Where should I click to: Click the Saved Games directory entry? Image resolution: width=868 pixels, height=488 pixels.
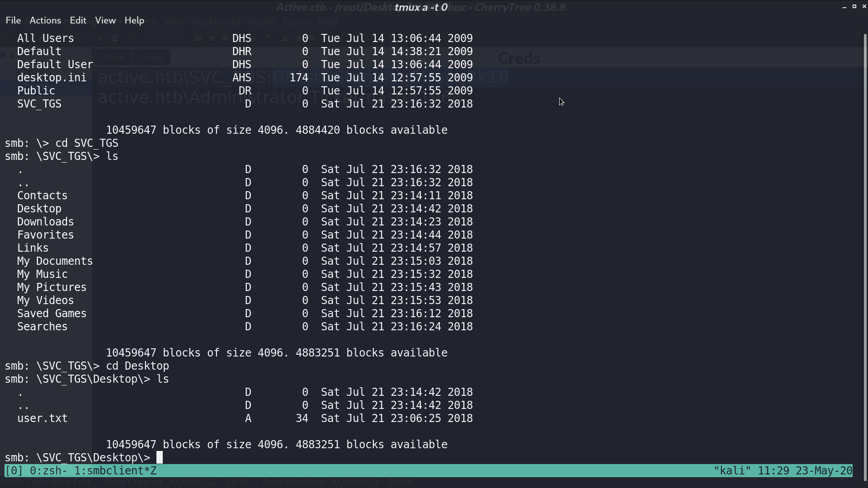point(52,314)
